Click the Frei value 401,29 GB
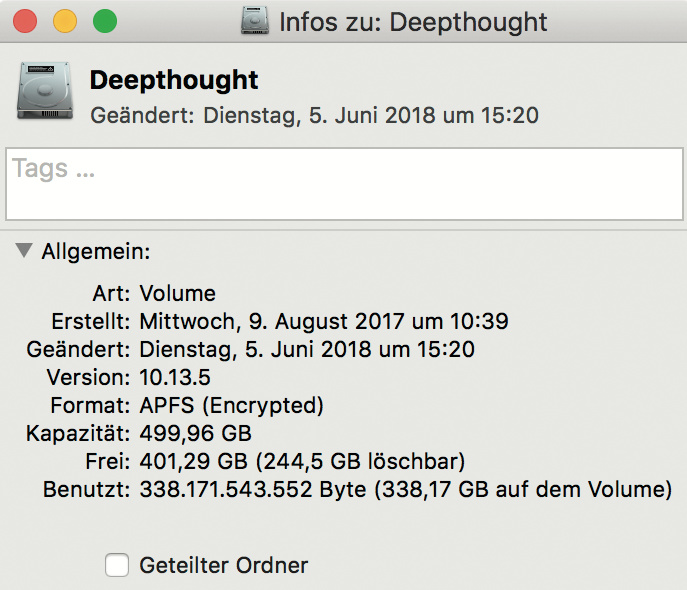687x590 pixels. 195,462
